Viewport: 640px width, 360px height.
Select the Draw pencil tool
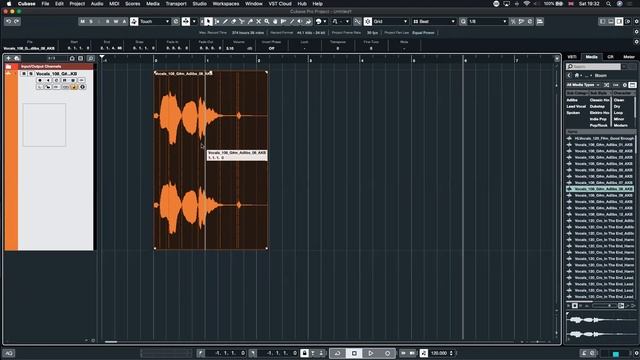pyautogui.click(x=225, y=21)
